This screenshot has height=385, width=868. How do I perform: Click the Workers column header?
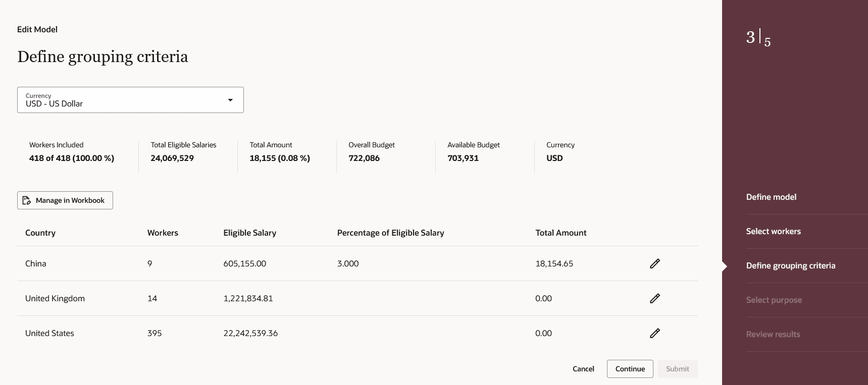[163, 233]
